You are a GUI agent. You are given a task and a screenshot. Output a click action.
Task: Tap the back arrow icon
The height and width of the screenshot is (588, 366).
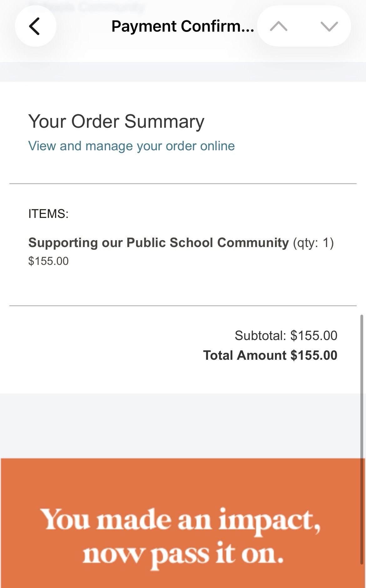point(35,26)
